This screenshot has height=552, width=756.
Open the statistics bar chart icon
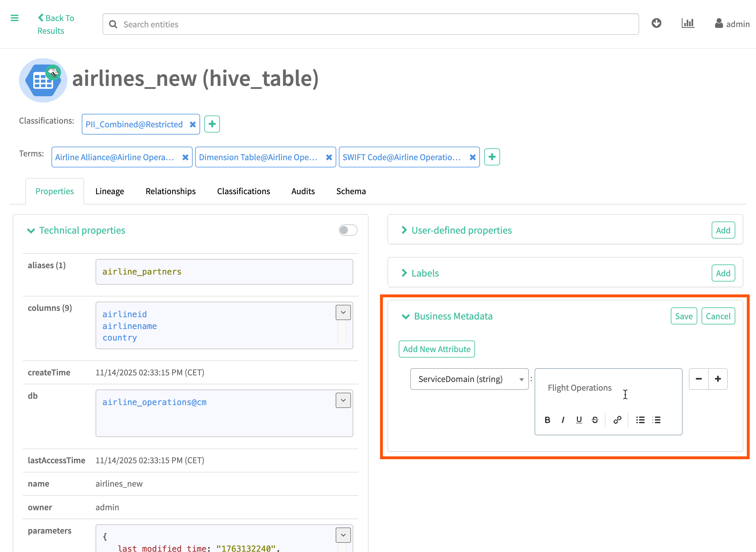tap(687, 23)
